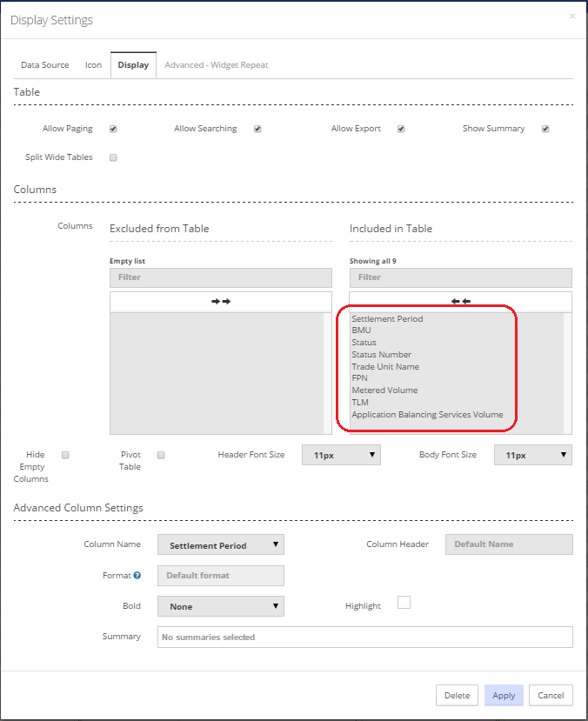
Task: Open the Column Name dropdown
Action: (x=221, y=544)
